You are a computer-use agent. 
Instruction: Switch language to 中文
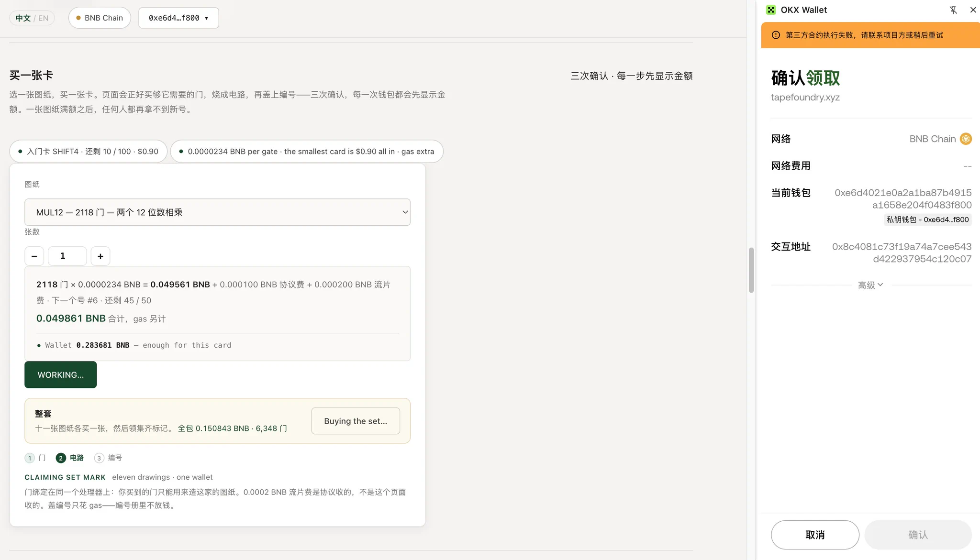click(23, 18)
